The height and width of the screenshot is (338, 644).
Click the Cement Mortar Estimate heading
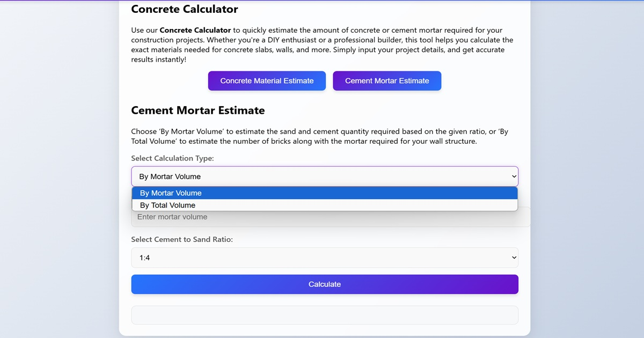197,111
